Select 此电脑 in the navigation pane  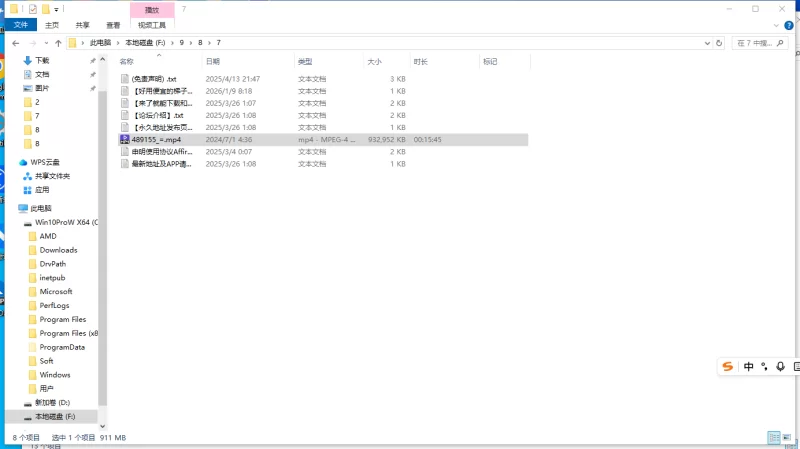tap(41, 209)
